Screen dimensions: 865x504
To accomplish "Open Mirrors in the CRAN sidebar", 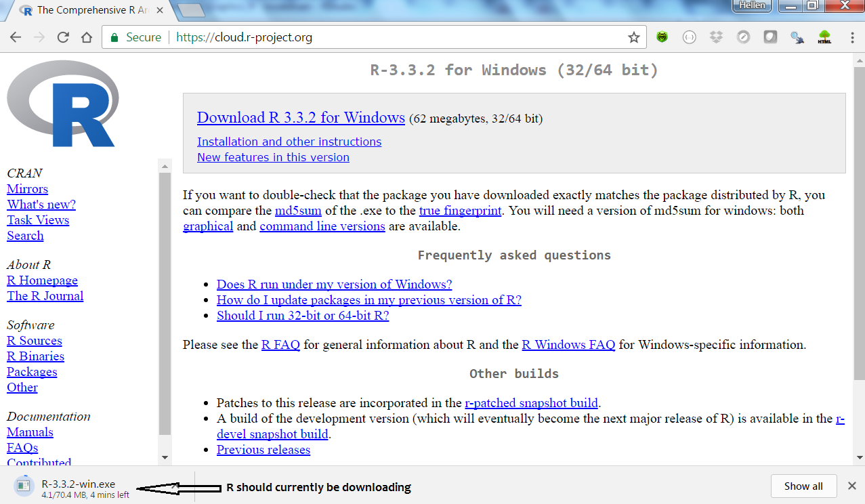I will [27, 189].
